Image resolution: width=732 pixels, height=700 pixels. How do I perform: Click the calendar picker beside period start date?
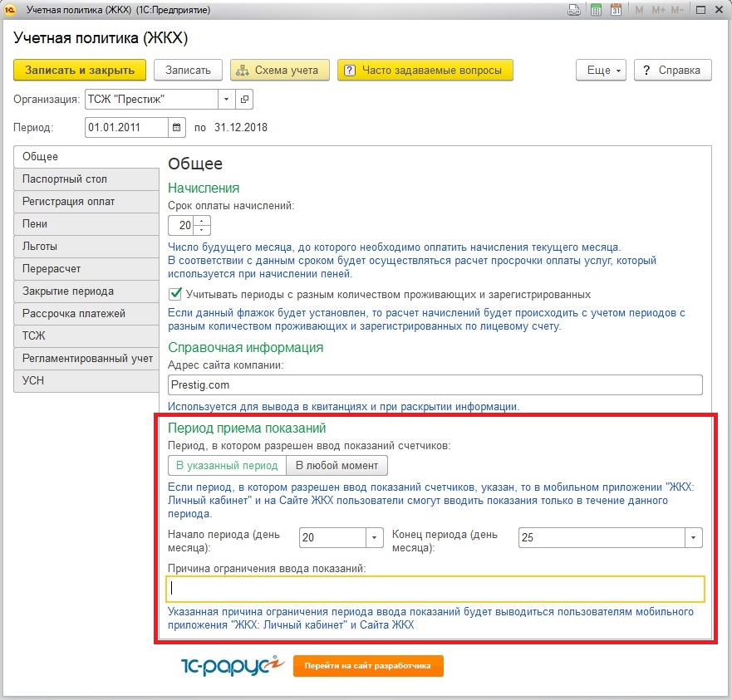coord(177,128)
